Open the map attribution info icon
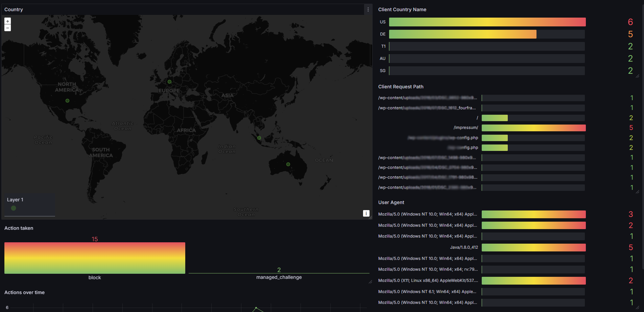 [x=366, y=213]
